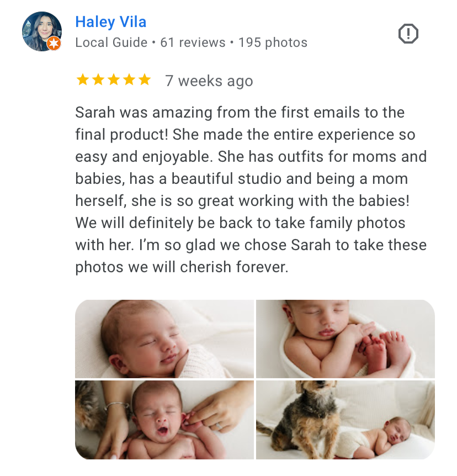Click the third yellow rating star
This screenshot has height=476, width=457.
click(x=114, y=80)
